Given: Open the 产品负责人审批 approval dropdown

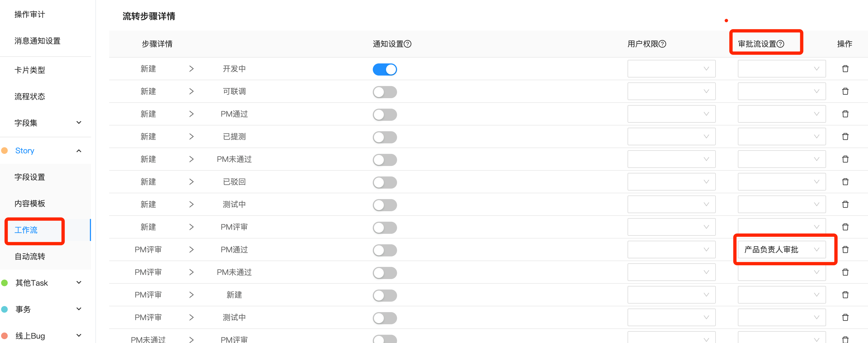Looking at the screenshot, I should pyautogui.click(x=781, y=250).
